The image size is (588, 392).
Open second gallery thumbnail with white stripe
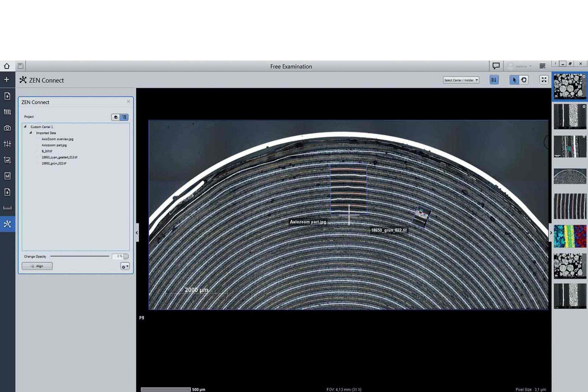tap(570, 116)
